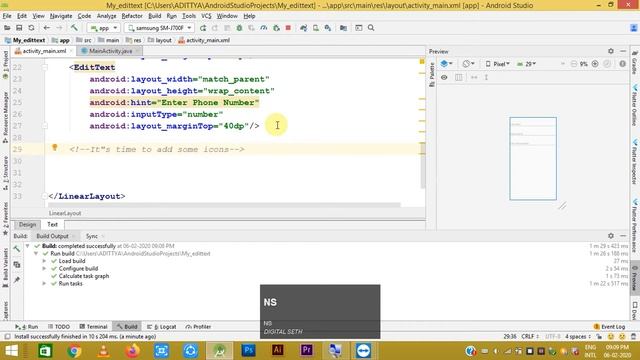
Task: Toggle the Palette side panel
Action: [x=432, y=75]
